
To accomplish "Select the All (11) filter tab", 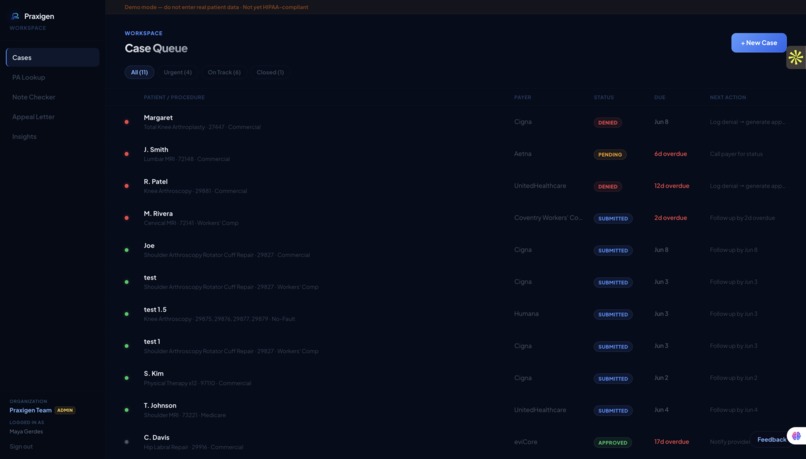I will pos(139,72).
